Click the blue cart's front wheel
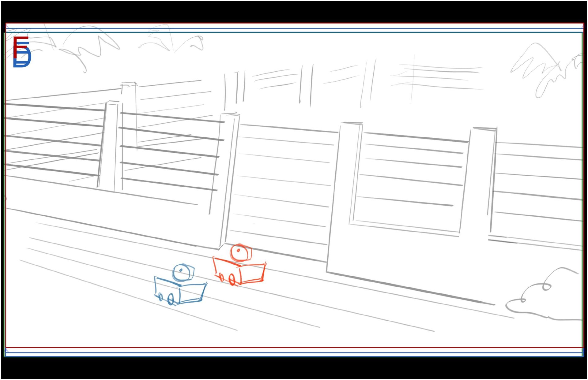Image resolution: width=588 pixels, height=380 pixels. pos(171,299)
